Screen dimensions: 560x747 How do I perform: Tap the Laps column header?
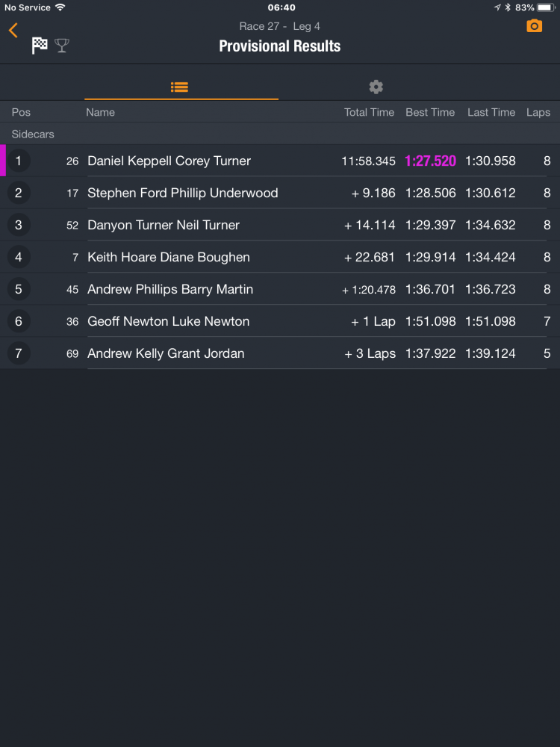(x=538, y=112)
